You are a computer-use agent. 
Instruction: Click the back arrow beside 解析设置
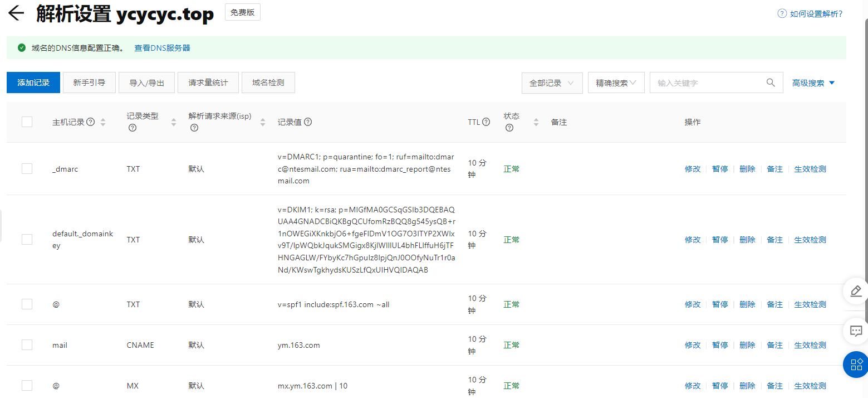[16, 14]
